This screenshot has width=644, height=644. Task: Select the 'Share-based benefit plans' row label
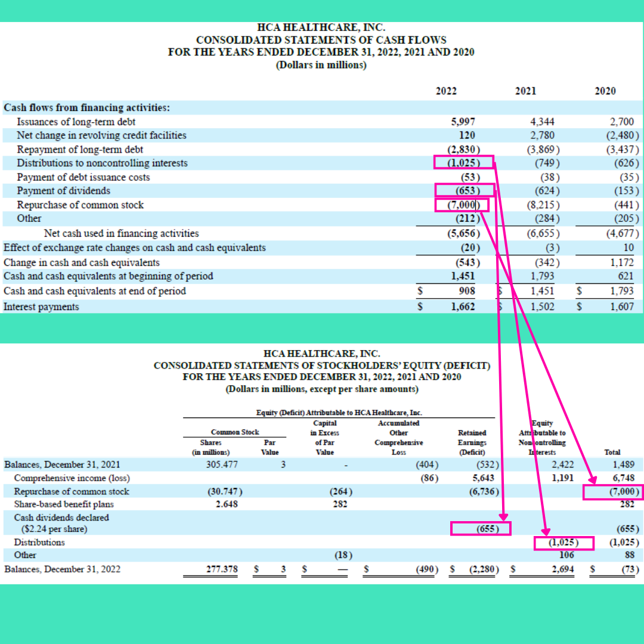64,504
